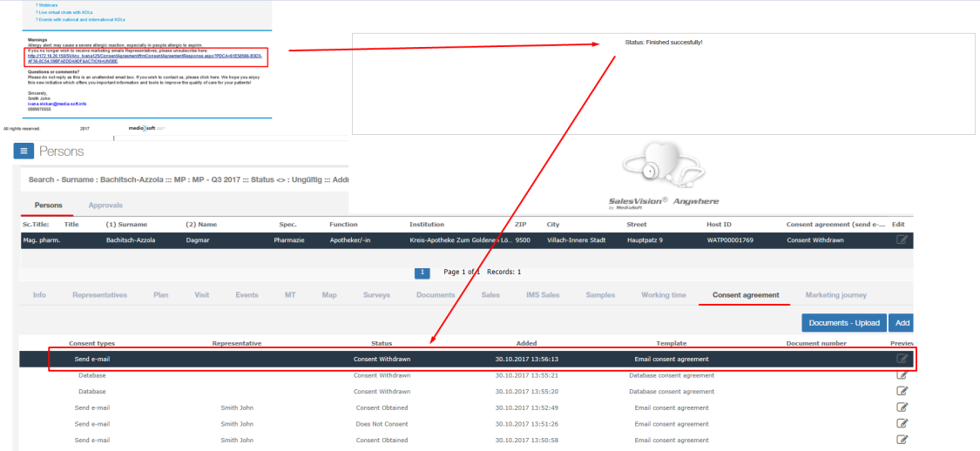Screen dimensions: 980x451
Task: Open preview icon for 13:56:13 consent row
Action: (902, 359)
